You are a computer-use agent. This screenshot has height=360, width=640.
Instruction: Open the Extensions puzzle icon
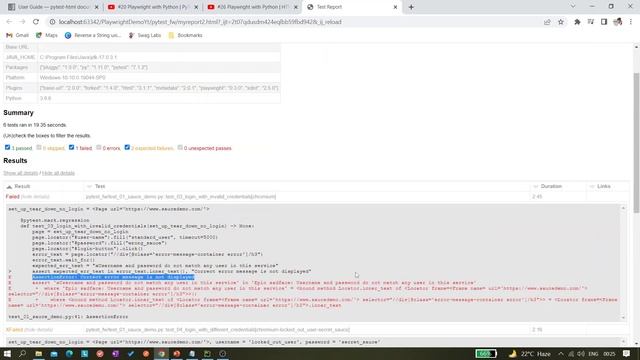click(577, 22)
